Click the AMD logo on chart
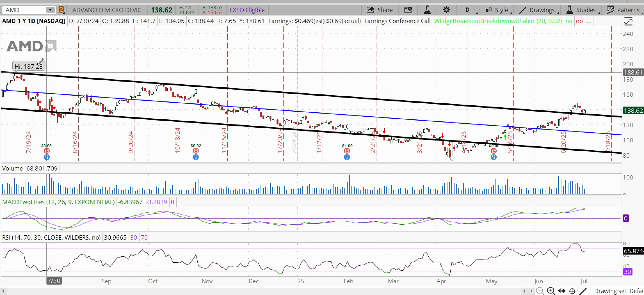 tap(31, 46)
